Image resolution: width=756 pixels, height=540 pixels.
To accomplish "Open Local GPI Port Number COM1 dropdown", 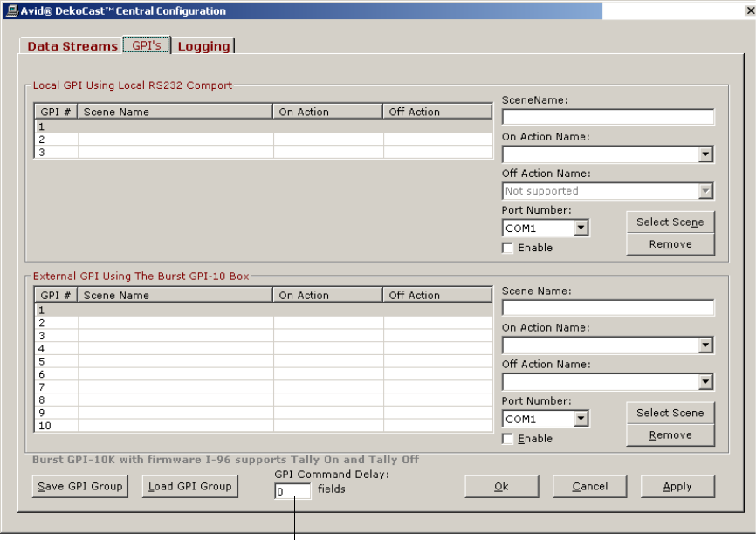I will (581, 228).
